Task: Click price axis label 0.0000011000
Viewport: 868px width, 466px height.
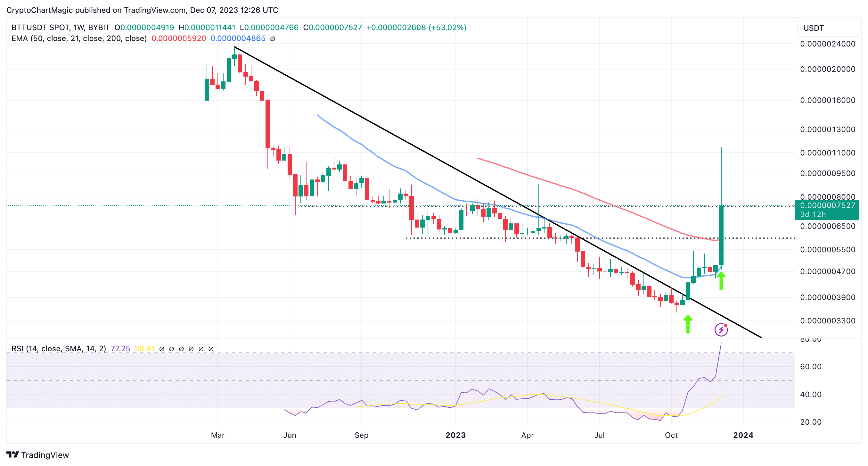Action: tap(828, 153)
